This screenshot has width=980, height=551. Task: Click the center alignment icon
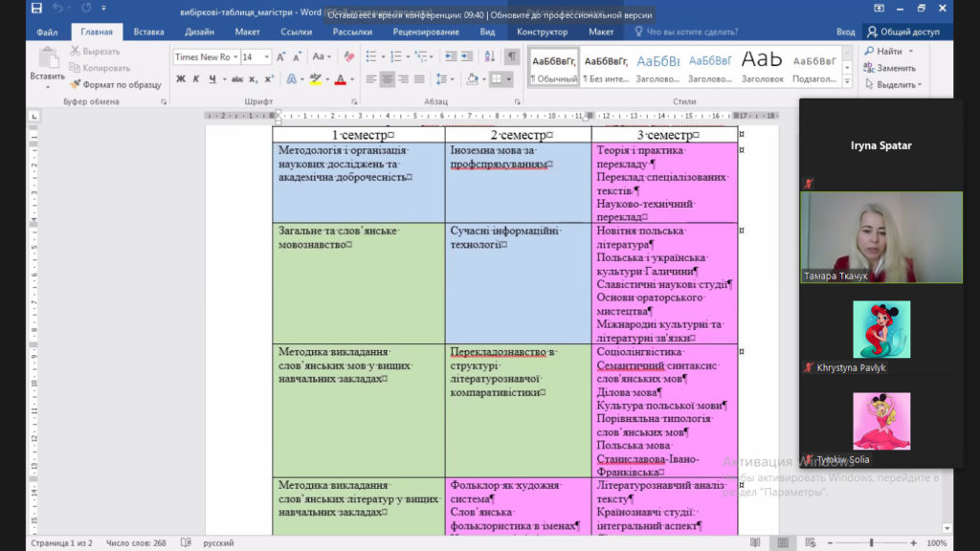[x=387, y=79]
